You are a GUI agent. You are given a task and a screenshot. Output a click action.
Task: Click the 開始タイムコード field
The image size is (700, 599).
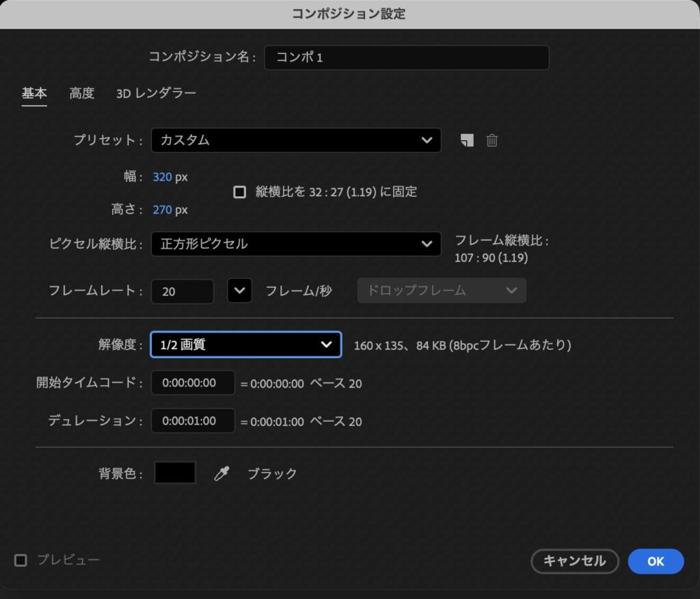[192, 383]
